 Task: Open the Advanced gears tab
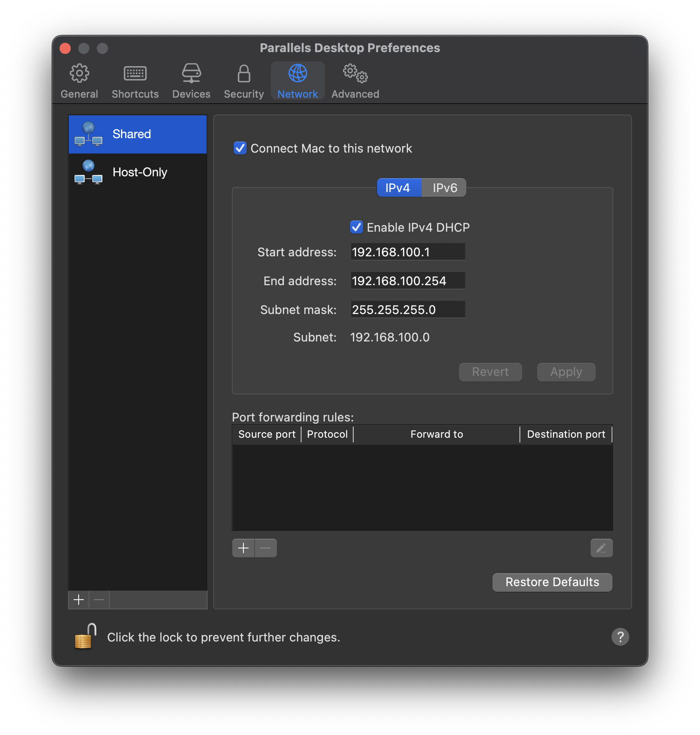coord(355,81)
